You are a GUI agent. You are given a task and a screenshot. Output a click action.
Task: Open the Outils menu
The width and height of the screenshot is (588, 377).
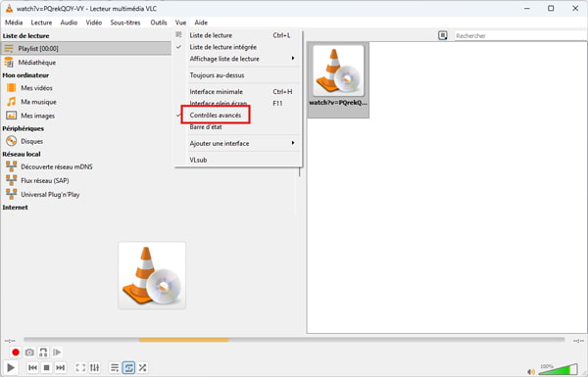click(x=159, y=23)
